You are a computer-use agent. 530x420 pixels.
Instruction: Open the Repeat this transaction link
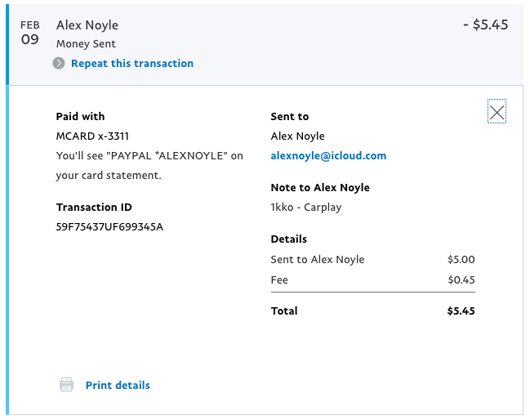coord(132,63)
